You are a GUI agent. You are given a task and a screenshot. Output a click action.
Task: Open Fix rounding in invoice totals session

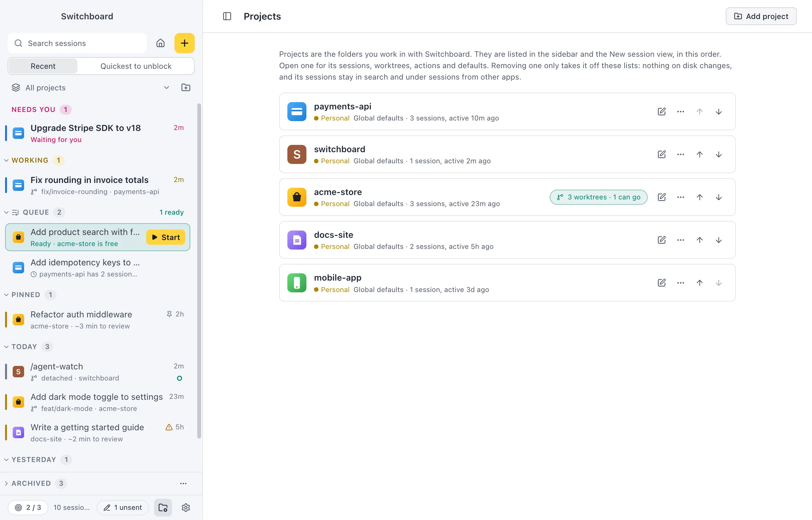98,185
